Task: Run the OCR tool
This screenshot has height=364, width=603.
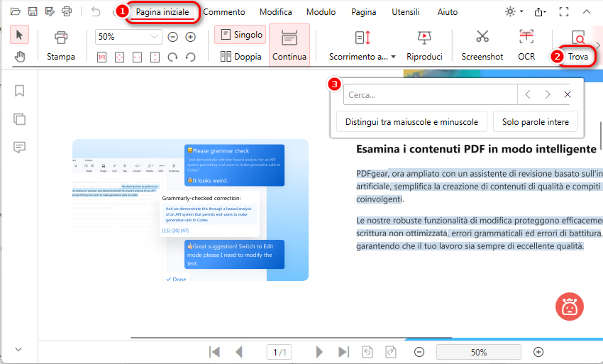Action: [x=526, y=46]
